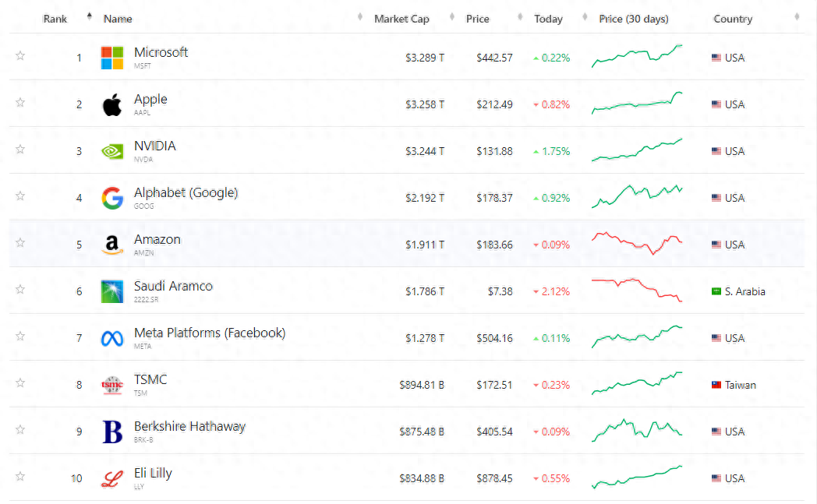Click Amazon's 30-day price chart
The height and width of the screenshot is (504, 817).
[x=637, y=242]
